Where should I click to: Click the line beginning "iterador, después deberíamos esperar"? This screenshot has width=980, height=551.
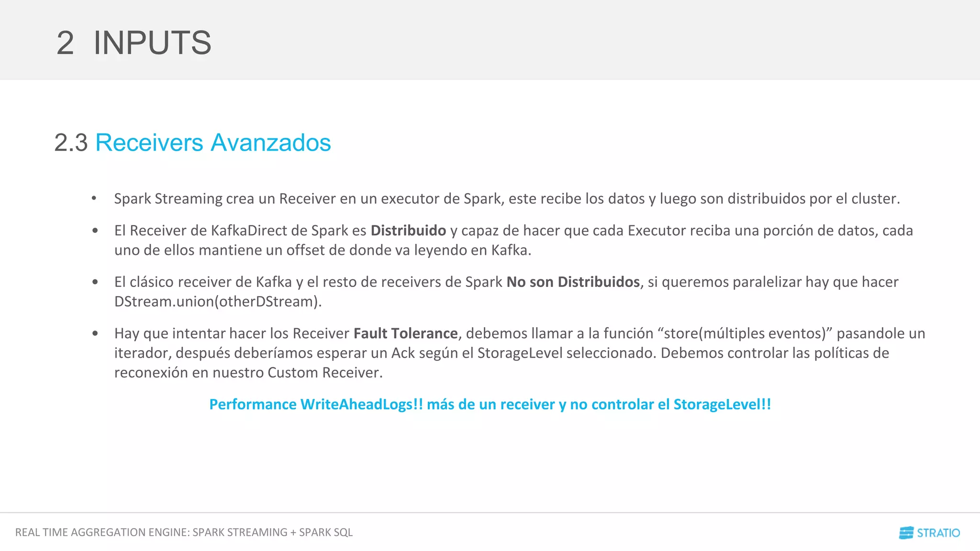(x=501, y=353)
